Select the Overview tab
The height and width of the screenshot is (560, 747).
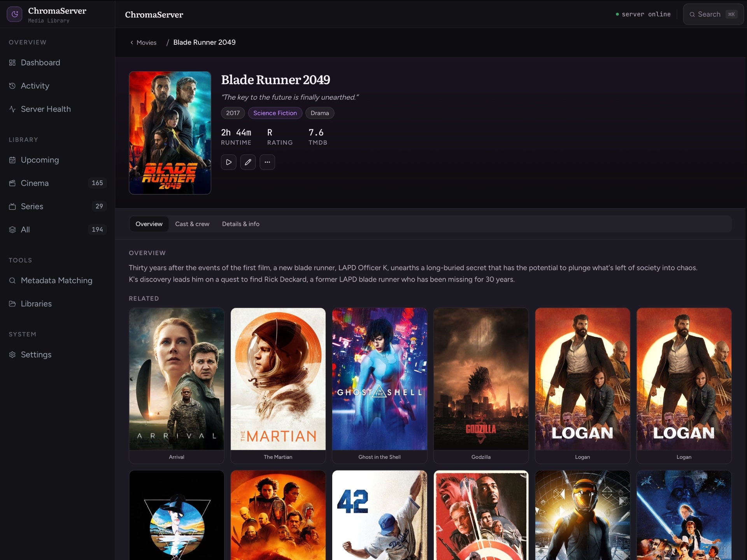pos(149,224)
